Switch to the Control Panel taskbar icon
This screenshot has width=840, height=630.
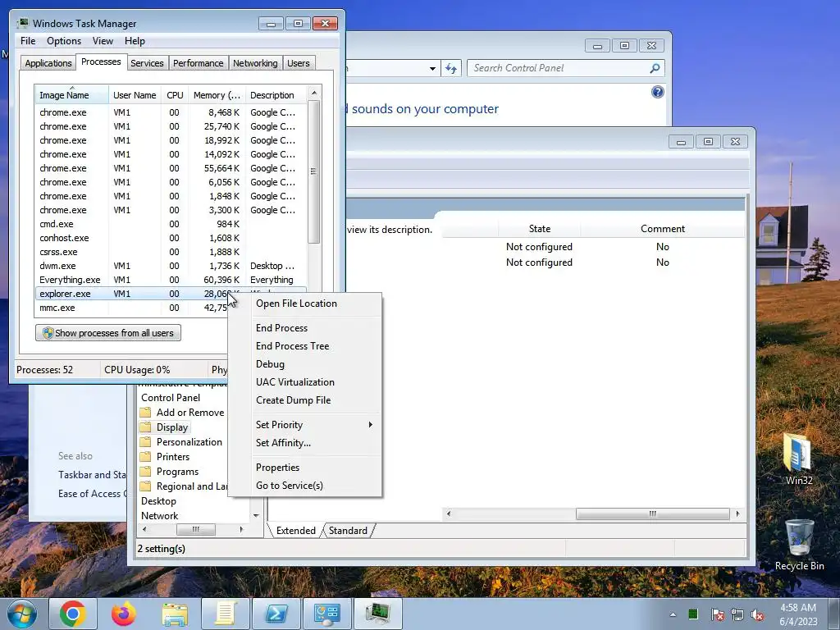pos(326,614)
